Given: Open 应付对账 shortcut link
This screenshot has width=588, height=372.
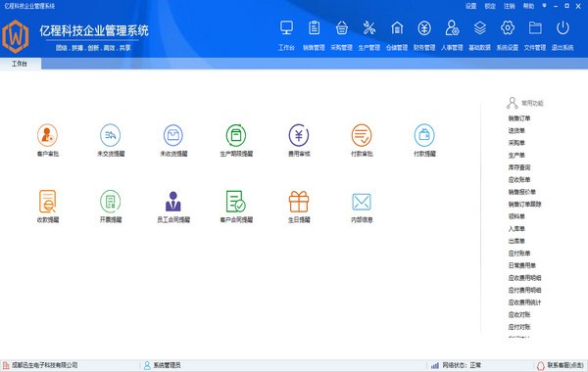Looking at the screenshot, I should tap(519, 327).
